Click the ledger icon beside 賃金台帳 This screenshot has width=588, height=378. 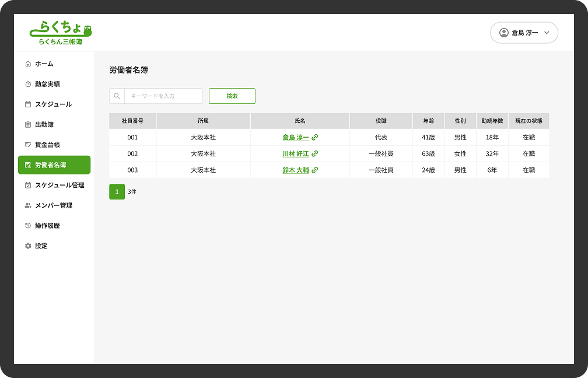coord(28,145)
